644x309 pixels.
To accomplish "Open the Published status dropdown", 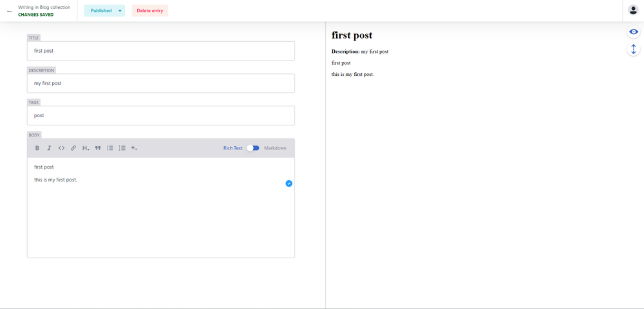I will tap(104, 11).
